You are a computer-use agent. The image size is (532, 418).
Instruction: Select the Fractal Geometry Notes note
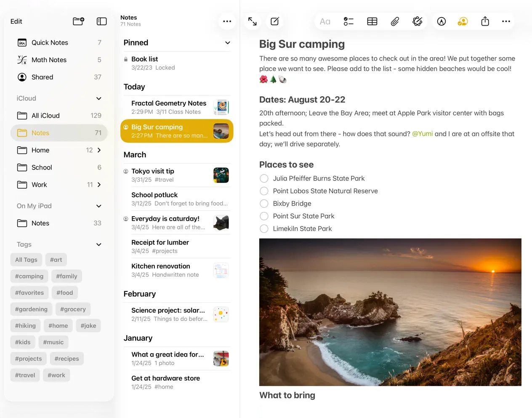[169, 107]
